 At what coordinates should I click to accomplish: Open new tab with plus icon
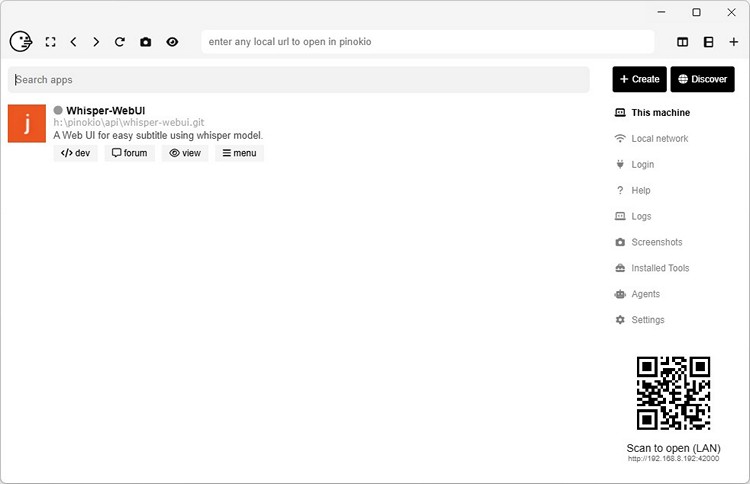click(734, 42)
